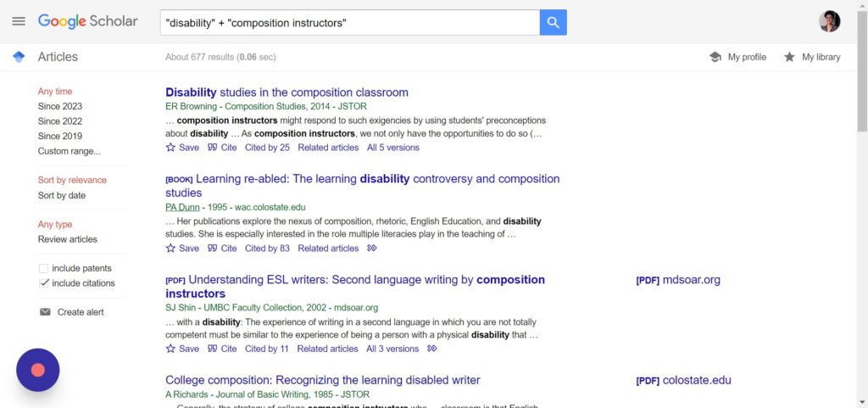The image size is (868, 408).
Task: Filter results Since 2022
Action: pyautogui.click(x=60, y=121)
